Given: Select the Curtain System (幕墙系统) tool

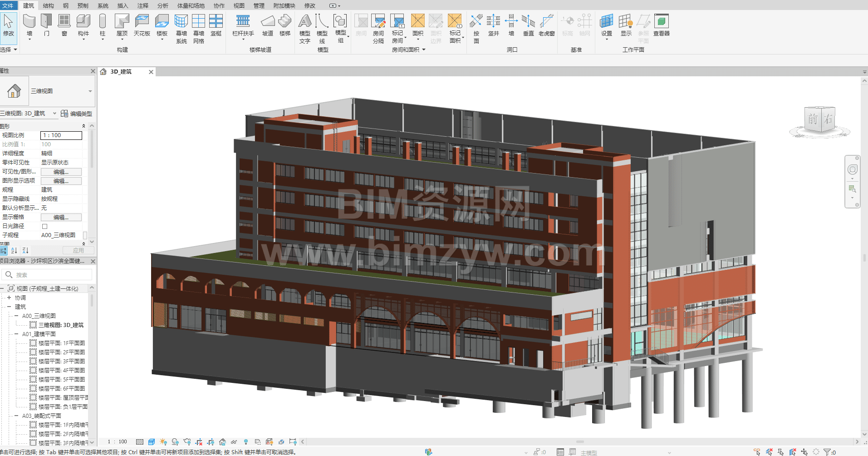Looking at the screenshot, I should pos(181,29).
